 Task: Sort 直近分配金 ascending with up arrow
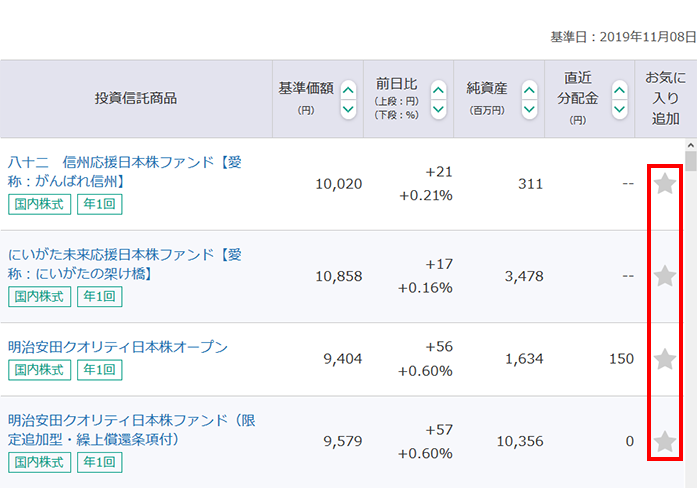click(619, 90)
